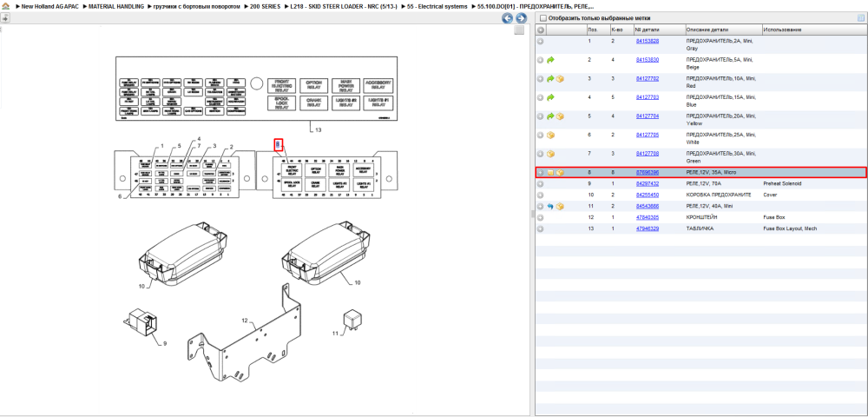Viewport: 868px width, 417px height.
Task: Click the export icon above the diagram
Action: point(5,18)
